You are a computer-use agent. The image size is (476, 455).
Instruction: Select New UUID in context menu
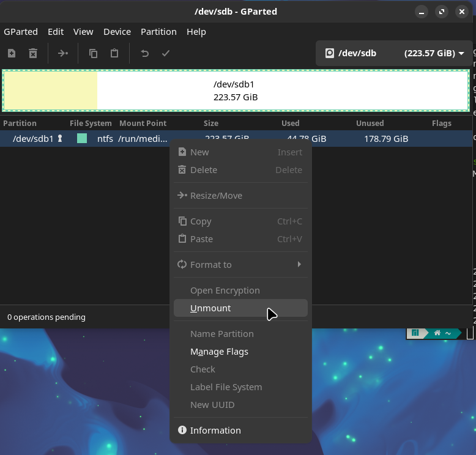click(240, 405)
